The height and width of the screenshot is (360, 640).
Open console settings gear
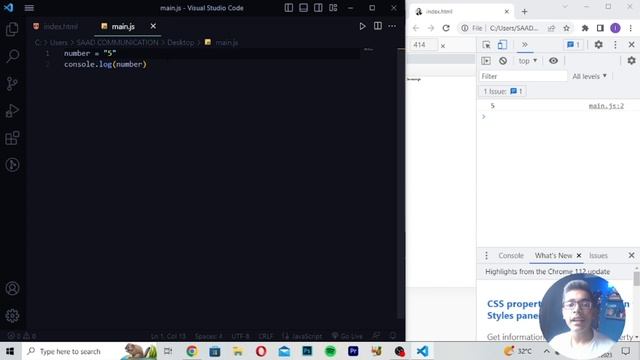click(x=631, y=61)
